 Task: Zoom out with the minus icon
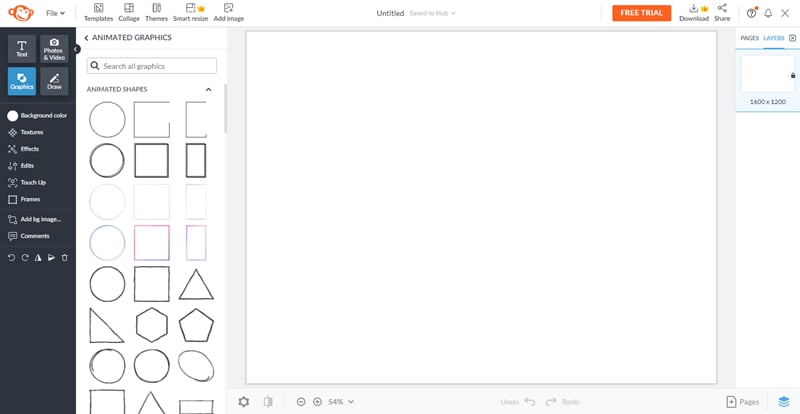(301, 402)
